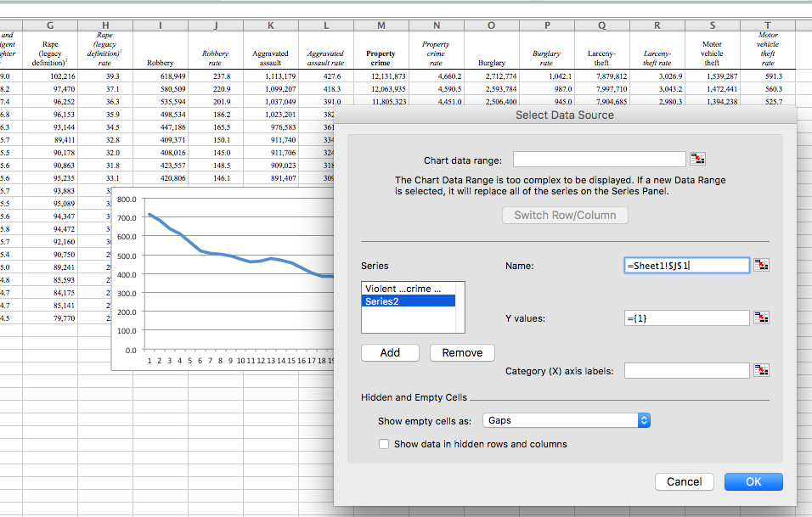Image resolution: width=812 pixels, height=517 pixels.
Task: Click range picker icon beside Category axis labels
Action: coord(761,370)
